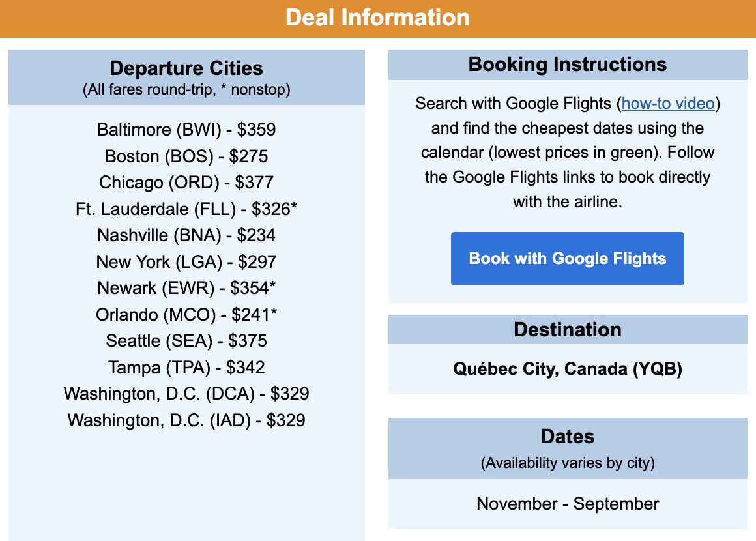Click the November - September dates text
The height and width of the screenshot is (541, 756).
(568, 503)
